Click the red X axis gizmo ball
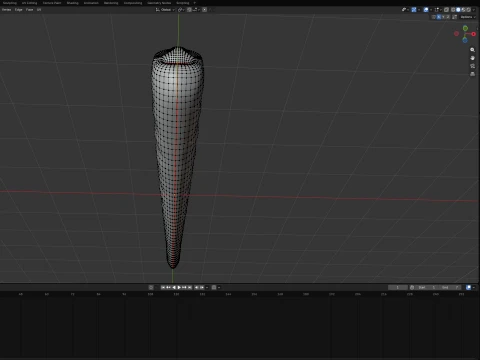The width and height of the screenshot is (480, 360). pyautogui.click(x=473, y=34)
